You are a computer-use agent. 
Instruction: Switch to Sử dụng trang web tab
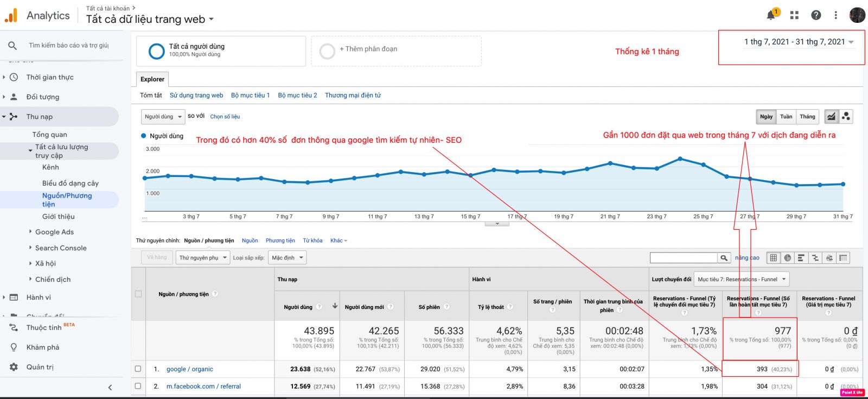pos(196,96)
